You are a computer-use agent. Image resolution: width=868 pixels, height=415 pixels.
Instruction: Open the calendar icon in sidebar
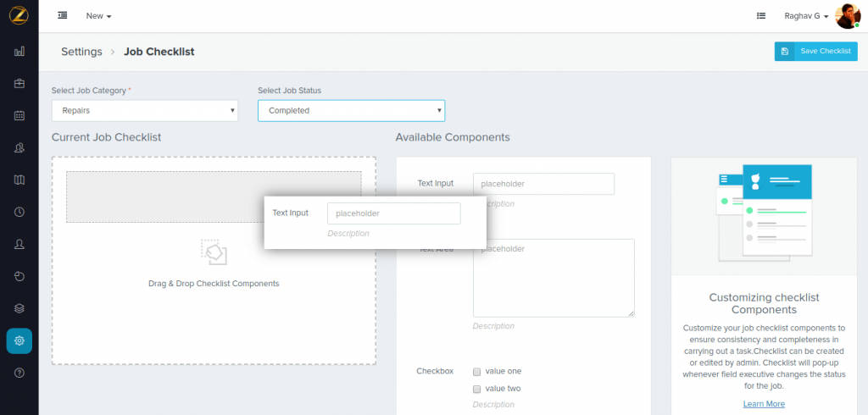click(x=19, y=115)
